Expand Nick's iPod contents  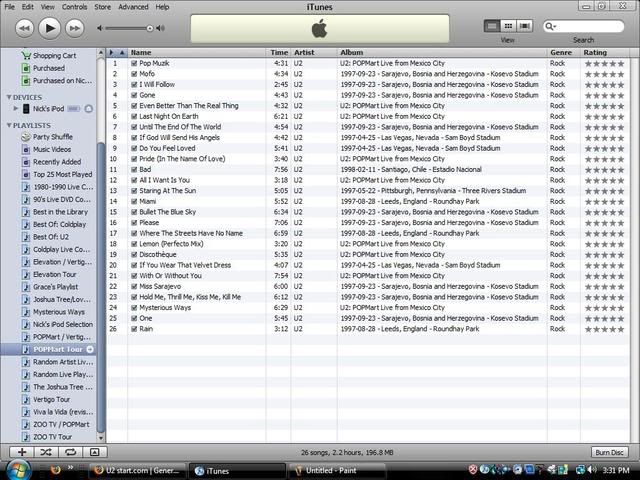16,109
